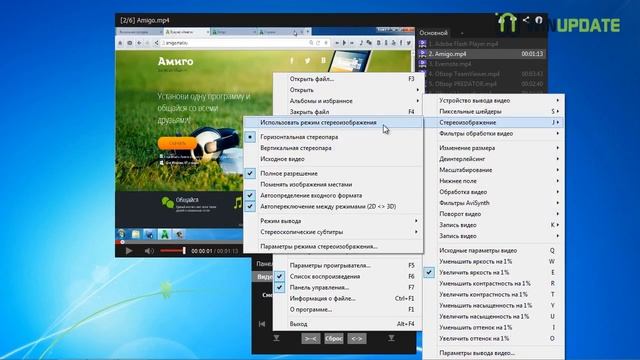Image resolution: width=640 pixels, height=360 pixels.
Task: Choose 'Увеличить оттенок на 1%'
Action: 494,338
